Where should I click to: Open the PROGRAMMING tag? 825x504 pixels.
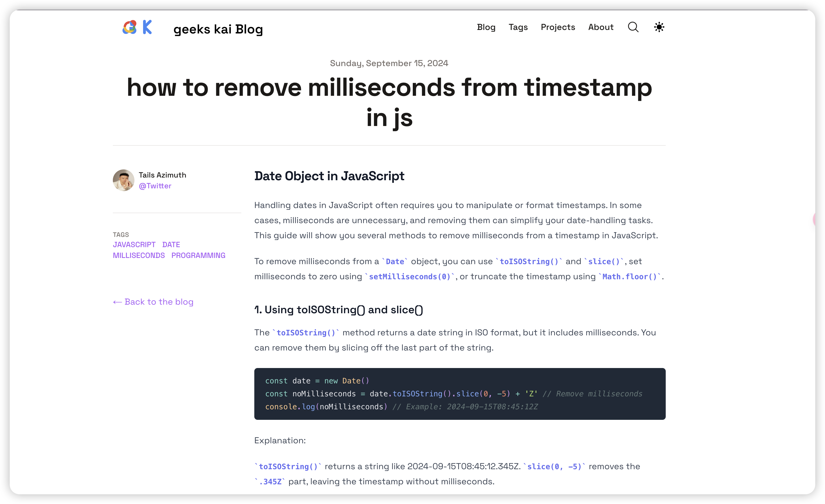(198, 255)
